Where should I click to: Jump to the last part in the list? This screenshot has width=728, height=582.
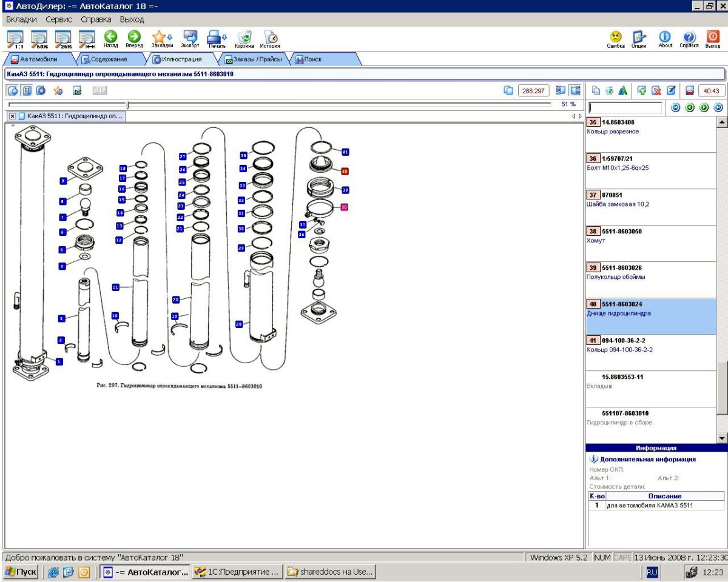(x=718, y=107)
